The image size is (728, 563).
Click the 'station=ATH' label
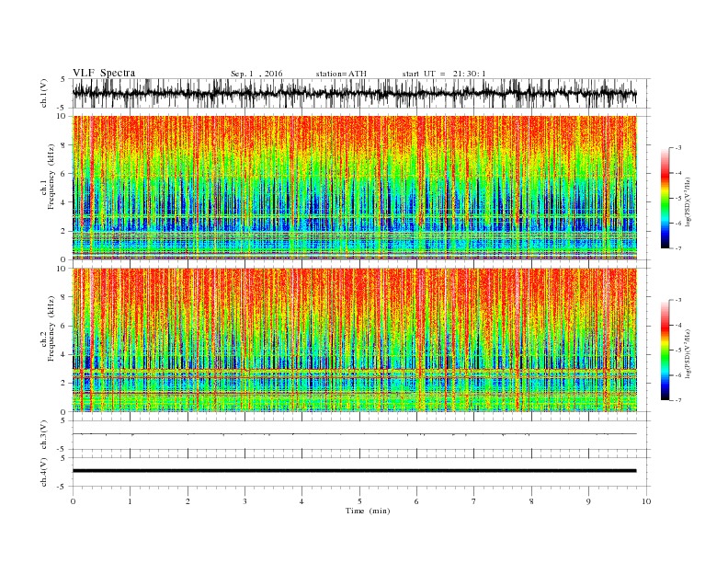341,74
